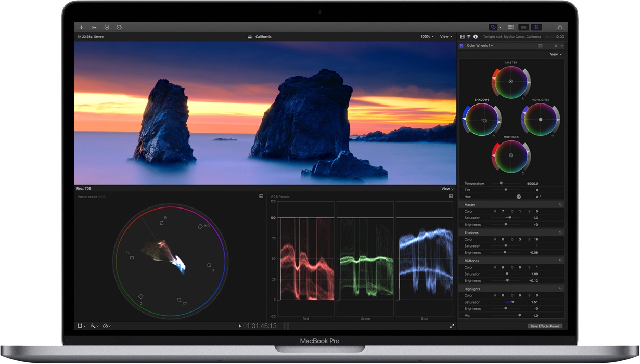Open the viewer zoom 100% dropdown

click(426, 36)
